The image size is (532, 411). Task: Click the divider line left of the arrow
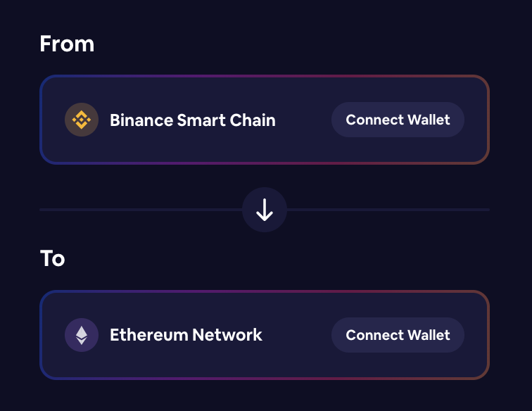(x=141, y=210)
